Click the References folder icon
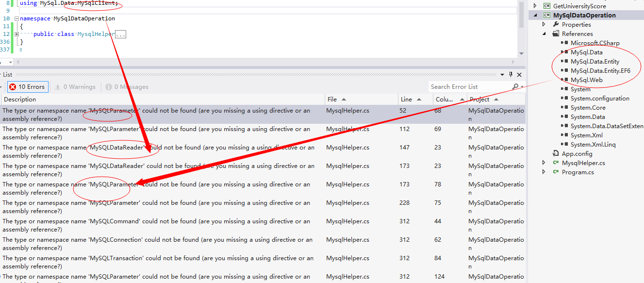Image resolution: width=644 pixels, height=283 pixels. click(x=556, y=33)
